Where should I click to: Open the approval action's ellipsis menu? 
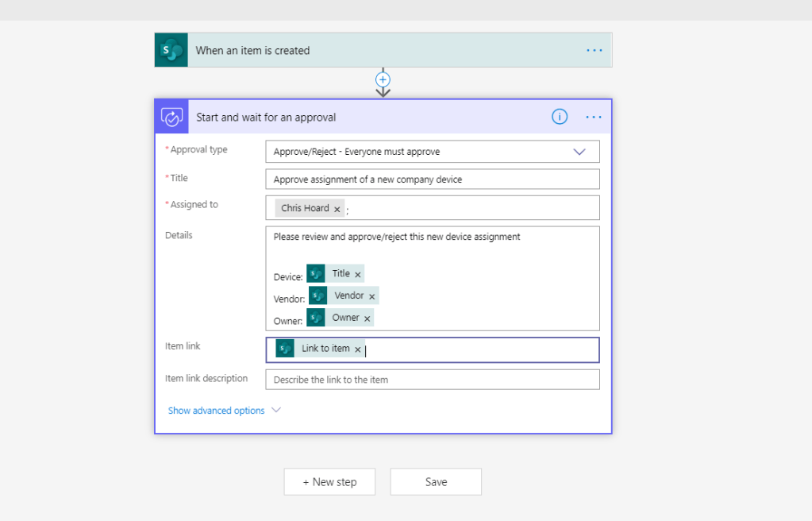pyautogui.click(x=594, y=117)
